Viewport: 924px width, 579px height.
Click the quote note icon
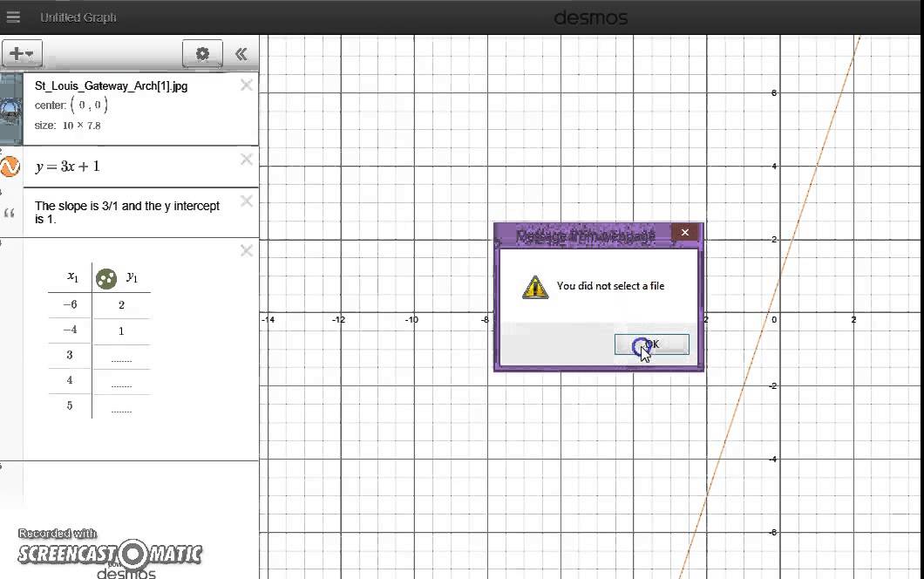point(9,213)
